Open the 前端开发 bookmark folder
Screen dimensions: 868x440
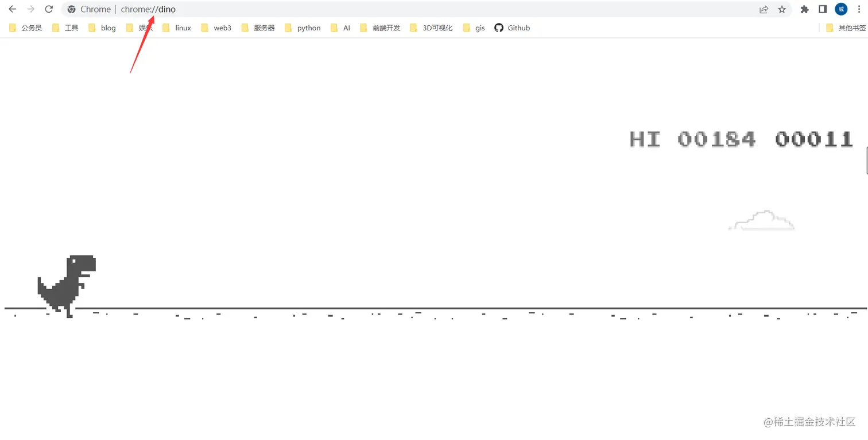pyautogui.click(x=380, y=28)
